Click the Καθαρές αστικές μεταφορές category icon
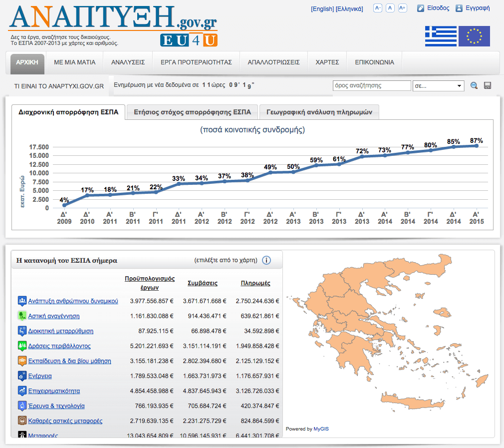This screenshot has height=448, width=504. pyautogui.click(x=22, y=421)
